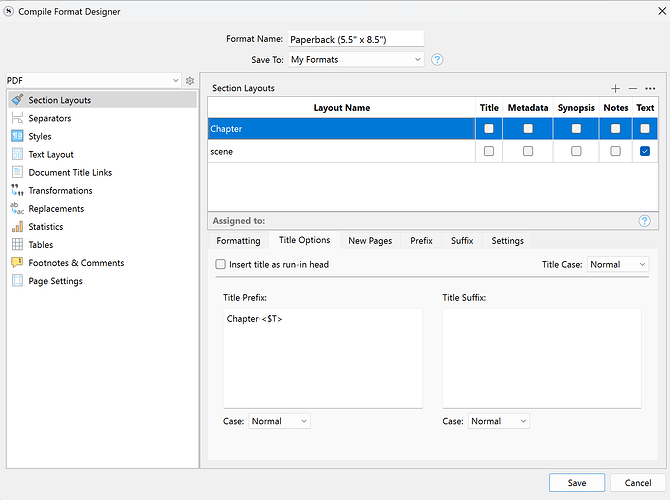Click the Transformations quote icon
This screenshot has width=670, height=500.
pos(18,190)
